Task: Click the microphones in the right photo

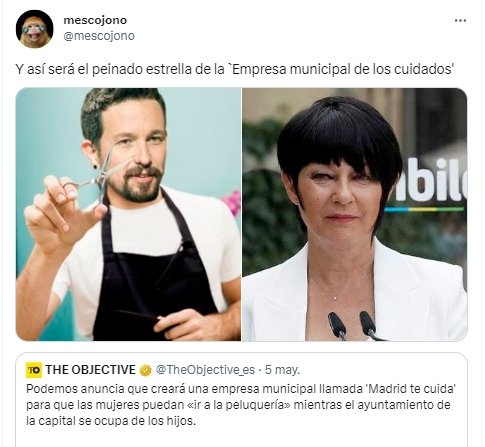Action: coord(353,325)
